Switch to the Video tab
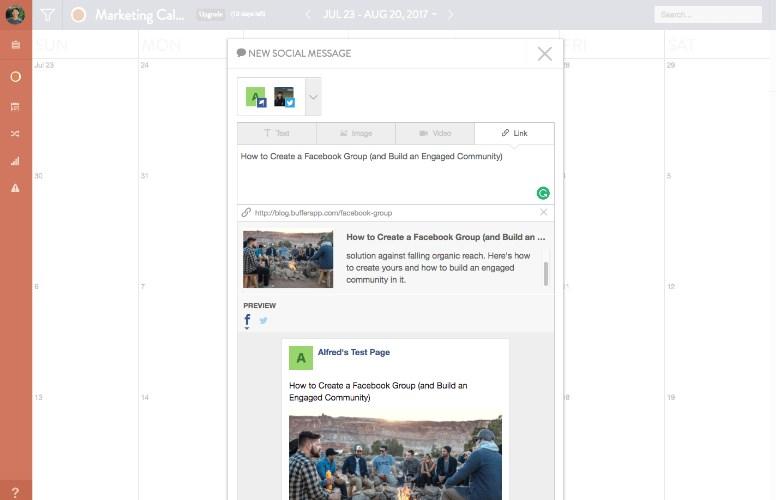This screenshot has width=776, height=500. 435,133
